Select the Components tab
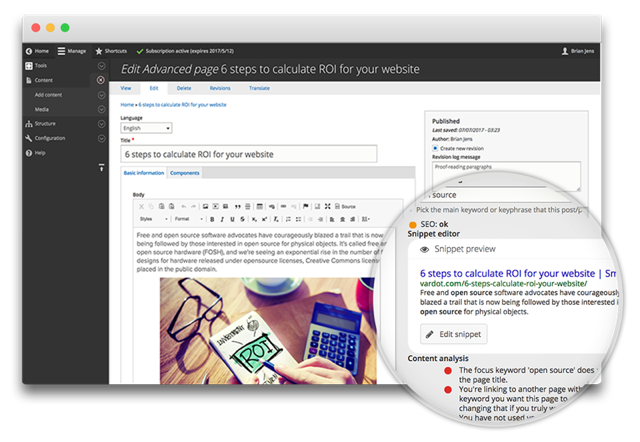The width and height of the screenshot is (640, 442). click(185, 173)
